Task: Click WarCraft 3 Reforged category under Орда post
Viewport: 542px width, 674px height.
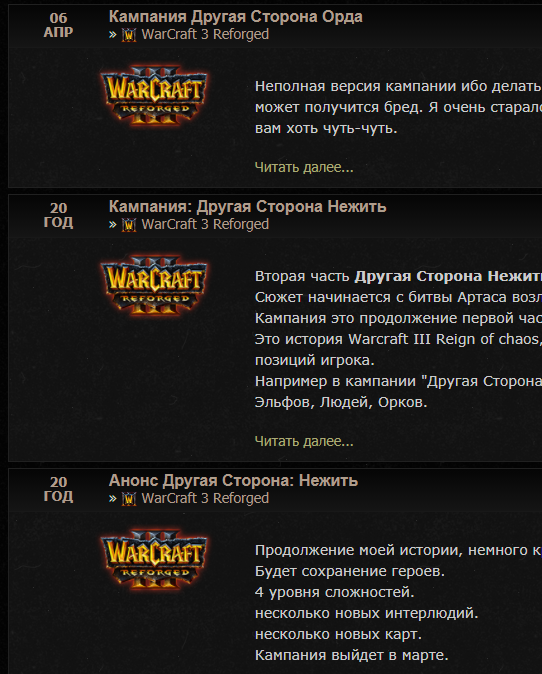Action: click(205, 34)
